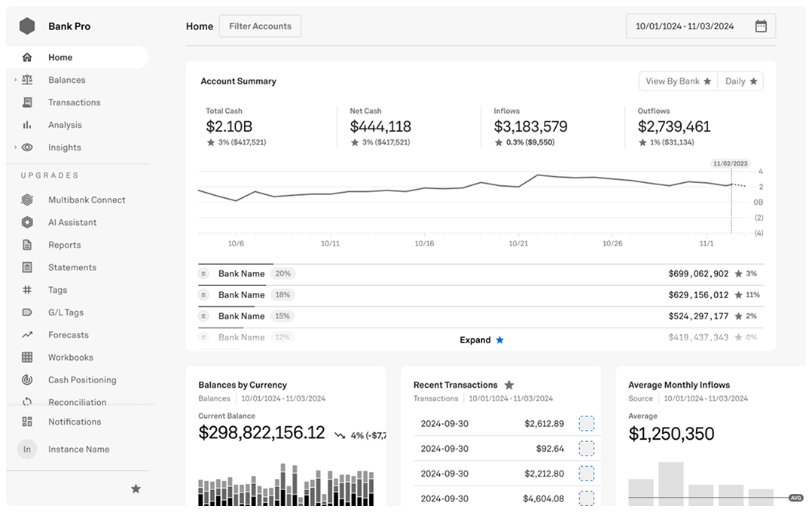Image resolution: width=812 pixels, height=512 pixels.
Task: Click the Cash Positioning icon
Action: tap(27, 379)
